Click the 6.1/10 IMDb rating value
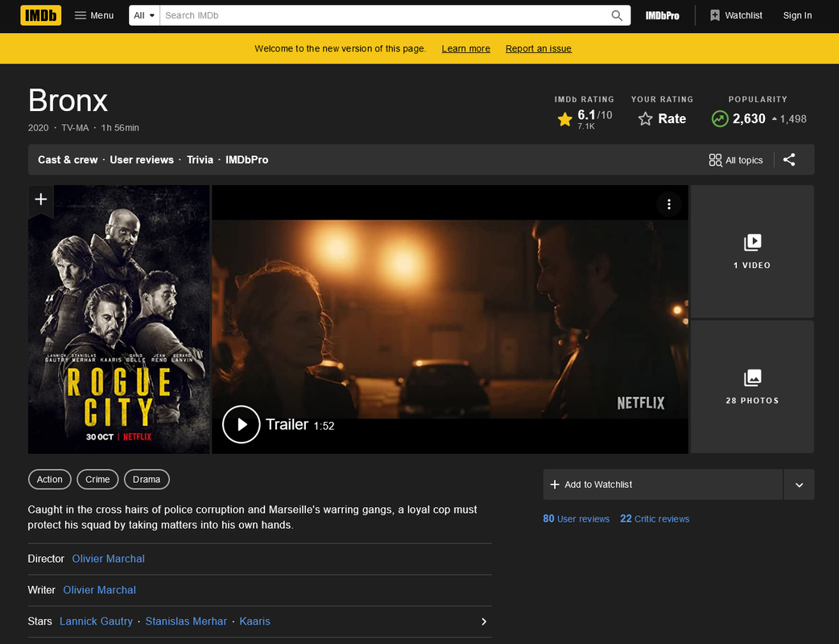The image size is (839, 644). 594,115
